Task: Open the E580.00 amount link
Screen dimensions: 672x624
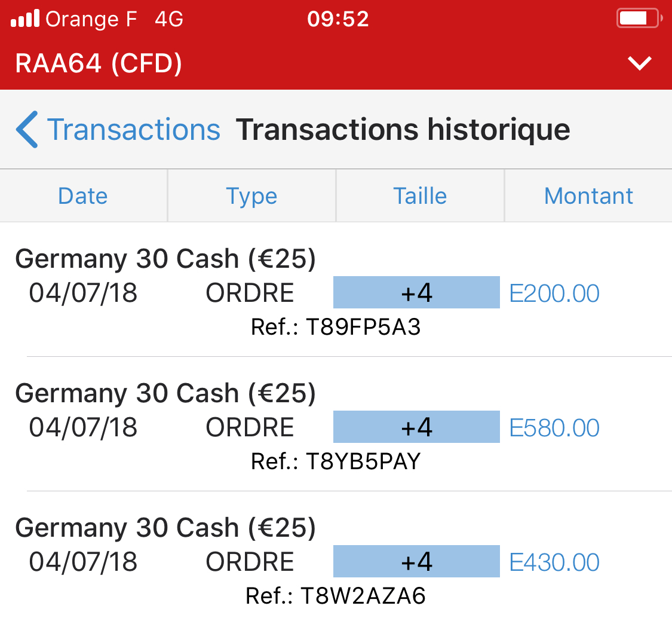Action: pos(554,428)
